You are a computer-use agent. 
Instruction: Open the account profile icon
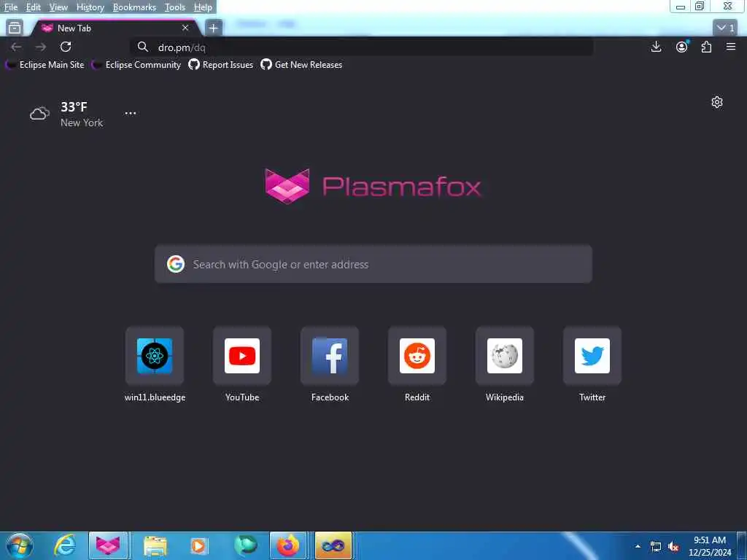[x=682, y=47]
